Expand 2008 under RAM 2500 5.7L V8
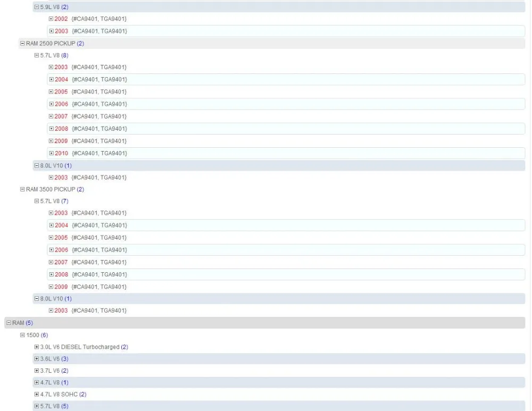The width and height of the screenshot is (532, 411). [51, 129]
